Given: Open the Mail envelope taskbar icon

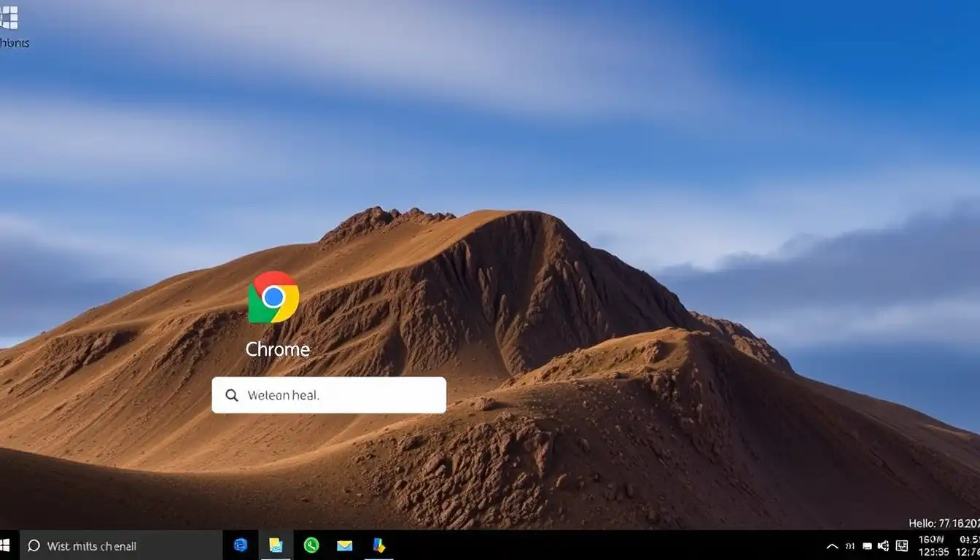Looking at the screenshot, I should pos(345,545).
